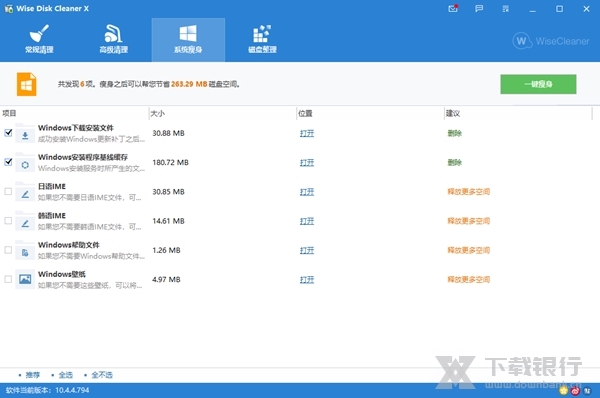Click the 推荐 selection link
The image size is (600, 398).
point(33,375)
